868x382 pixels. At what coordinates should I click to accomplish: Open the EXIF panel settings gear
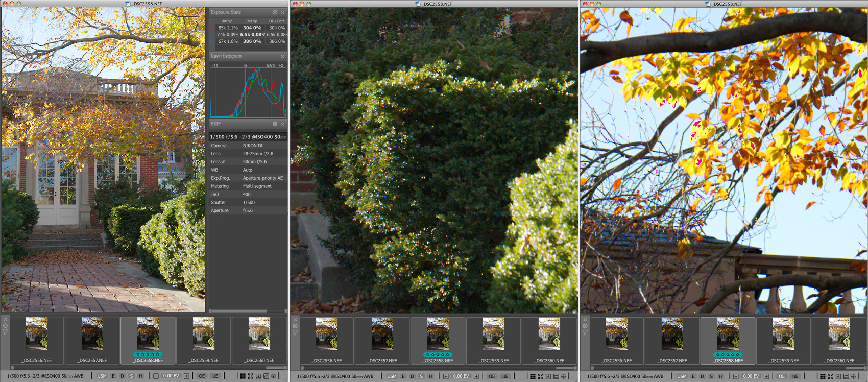275,124
